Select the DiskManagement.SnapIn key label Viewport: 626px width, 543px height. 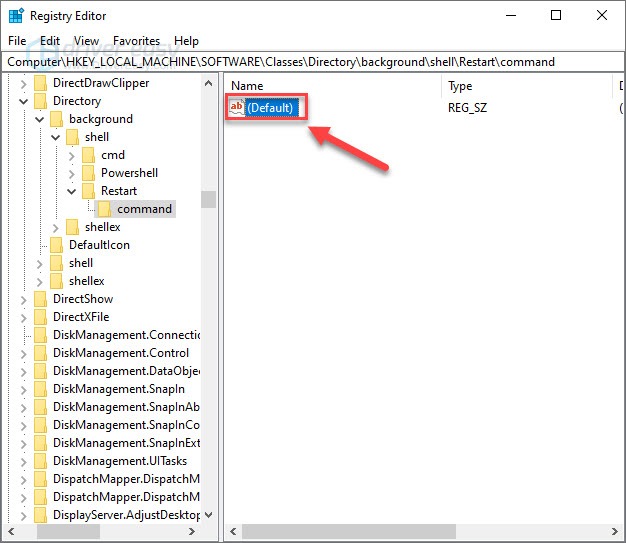coord(119,389)
